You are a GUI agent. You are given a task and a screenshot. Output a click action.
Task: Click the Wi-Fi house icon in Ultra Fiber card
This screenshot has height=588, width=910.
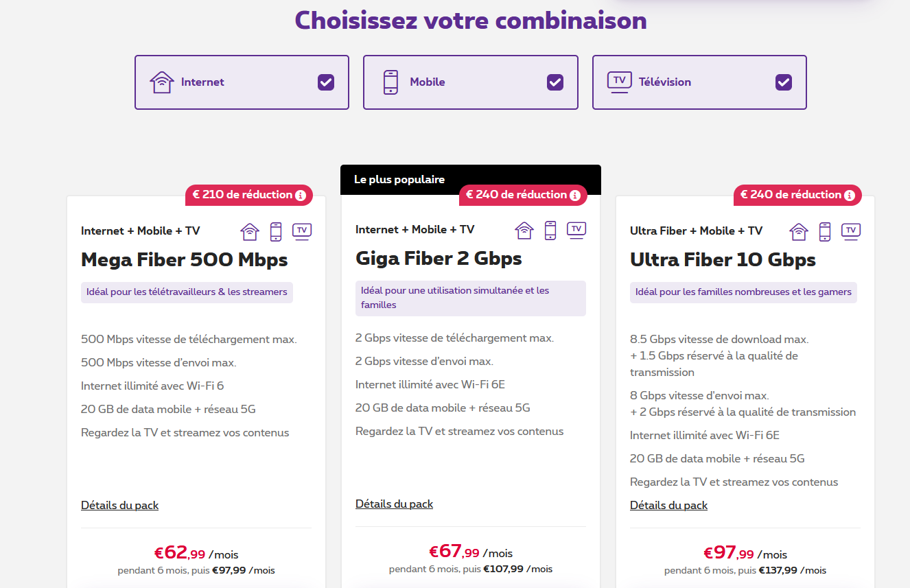click(799, 232)
